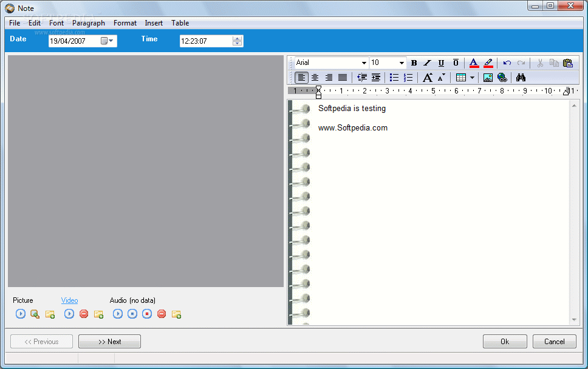Increase paragraph indent
Image resolution: width=588 pixels, height=369 pixels.
coord(376,78)
